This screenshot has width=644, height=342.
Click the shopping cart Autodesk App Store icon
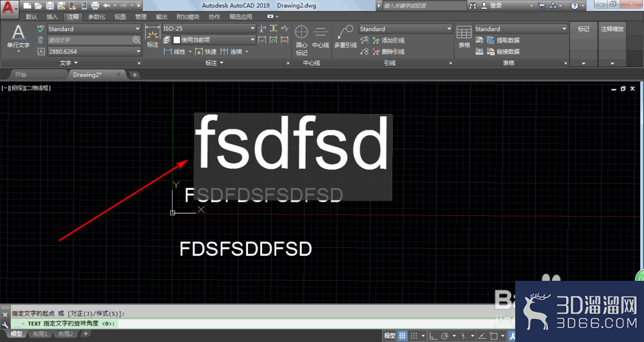click(542, 6)
